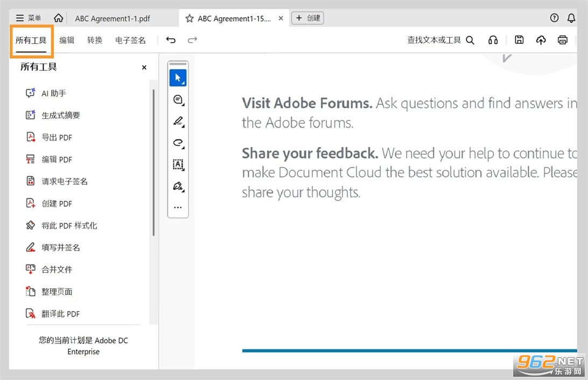
Task: Click the magnifier search icon
Action: point(470,40)
